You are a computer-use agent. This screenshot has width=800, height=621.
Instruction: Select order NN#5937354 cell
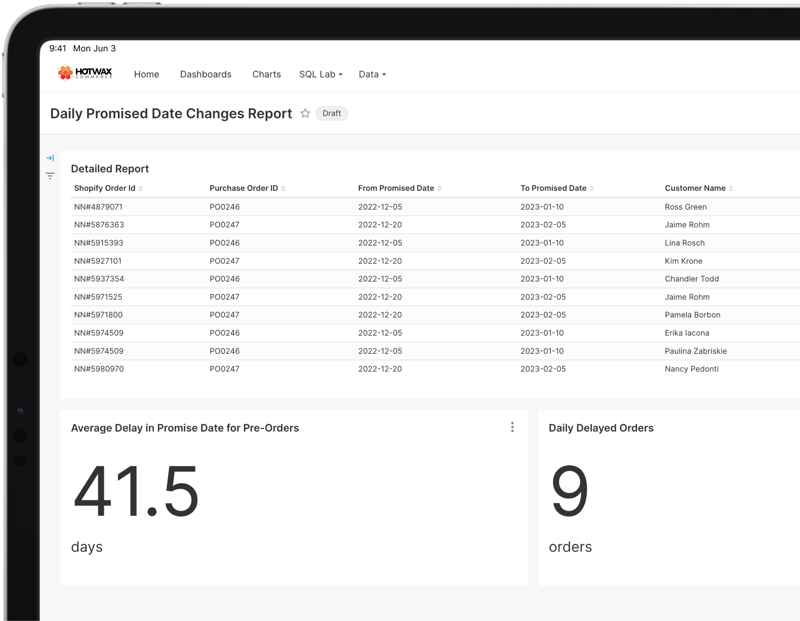[99, 279]
